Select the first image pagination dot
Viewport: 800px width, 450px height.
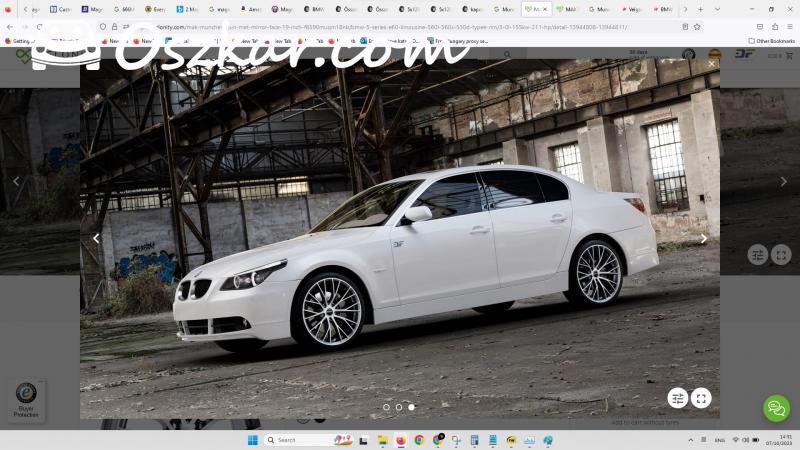point(386,407)
